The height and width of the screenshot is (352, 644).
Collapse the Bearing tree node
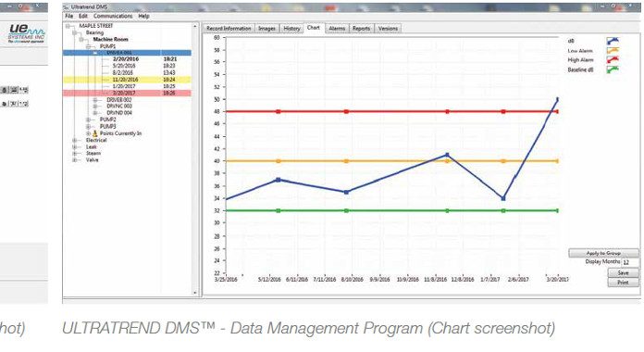[x=75, y=32]
